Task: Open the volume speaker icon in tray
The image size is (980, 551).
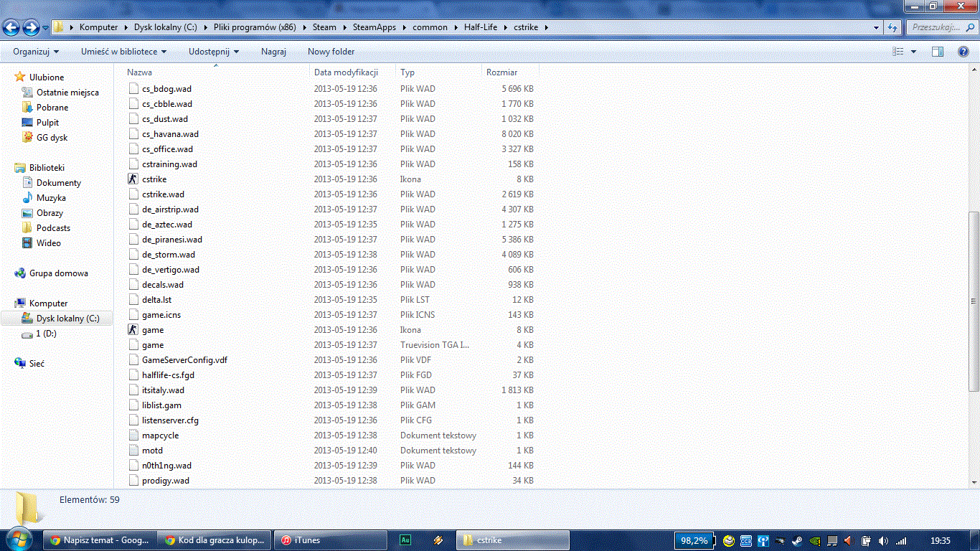Action: (x=883, y=540)
